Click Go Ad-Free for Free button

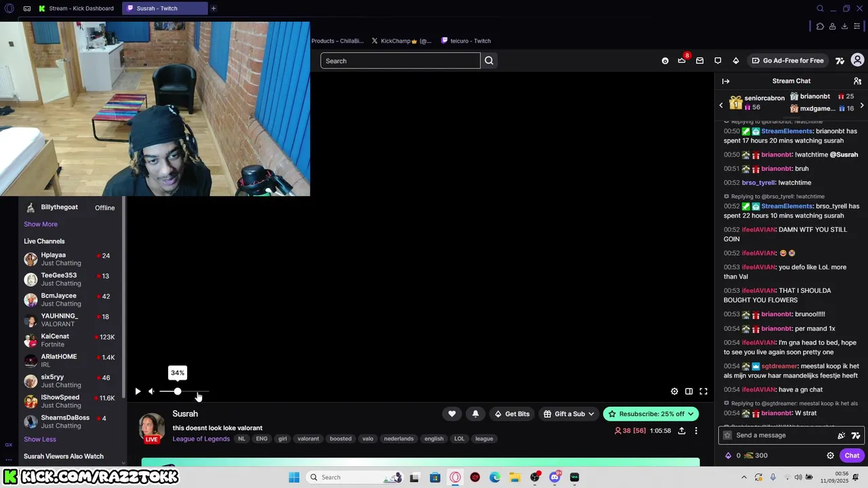787,60
